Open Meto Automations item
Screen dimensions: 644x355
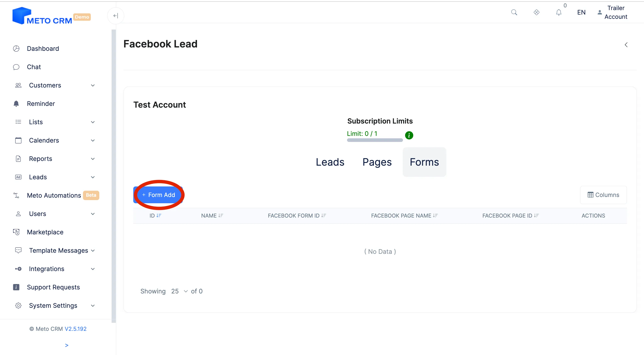[54, 195]
